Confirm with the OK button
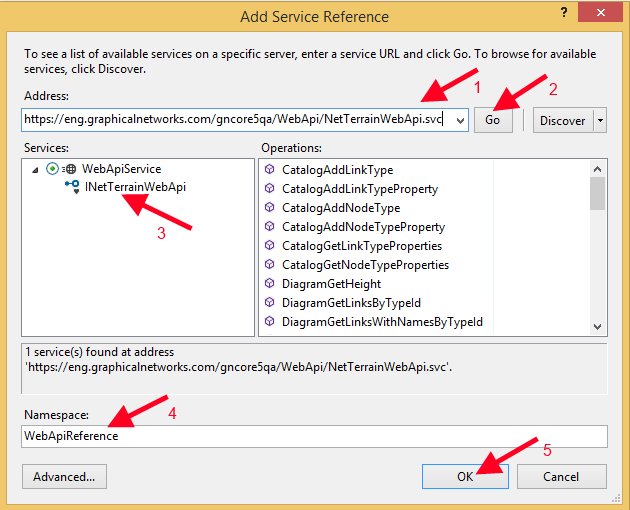Screen dimensions: 630x510 465,477
